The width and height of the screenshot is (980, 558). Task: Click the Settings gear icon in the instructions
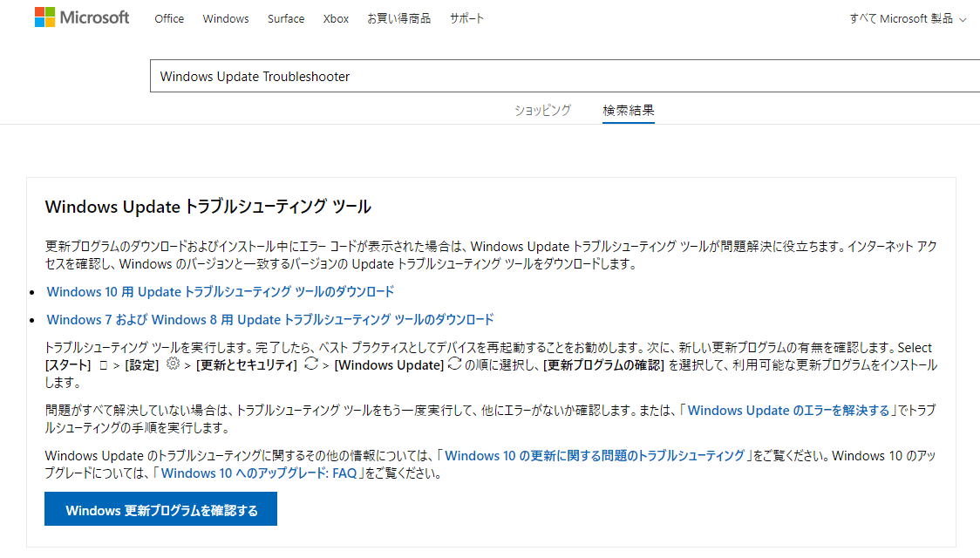coord(171,364)
